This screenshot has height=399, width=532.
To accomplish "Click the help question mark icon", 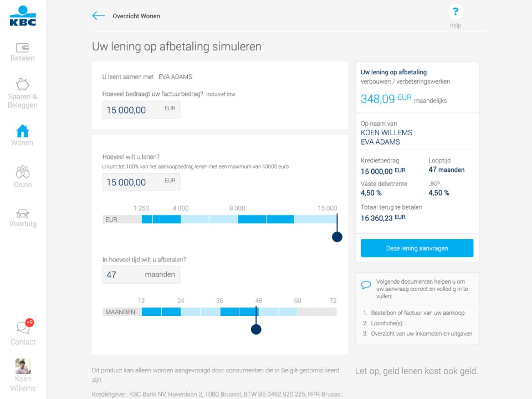I will pos(455,11).
